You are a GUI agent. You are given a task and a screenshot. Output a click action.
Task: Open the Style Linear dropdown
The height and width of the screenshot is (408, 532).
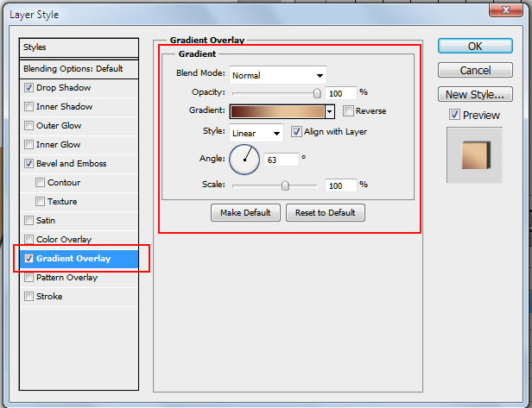tap(256, 133)
